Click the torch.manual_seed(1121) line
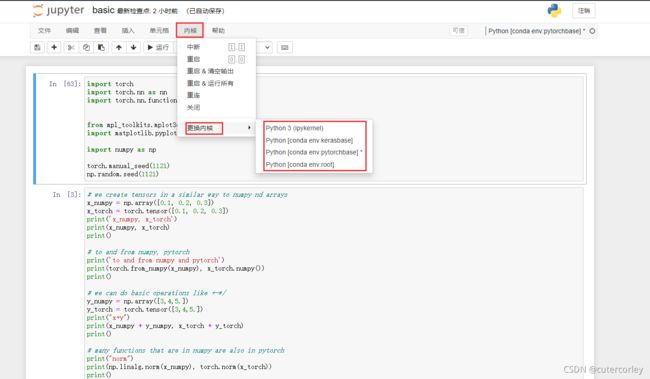Viewport: 650px width, 379px height. coord(128,166)
